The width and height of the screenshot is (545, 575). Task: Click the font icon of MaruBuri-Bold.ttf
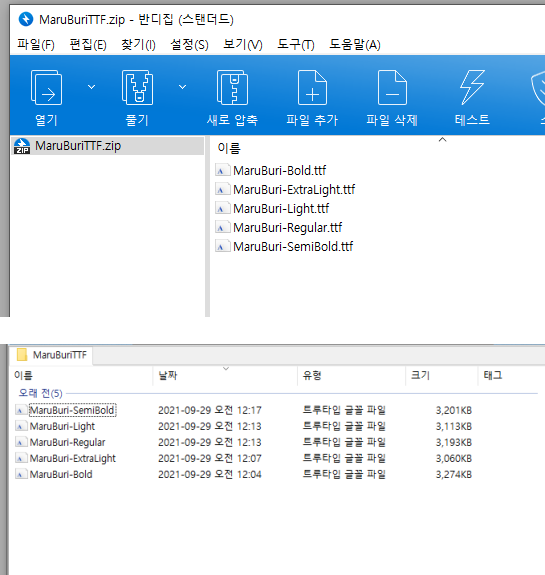coord(223,171)
